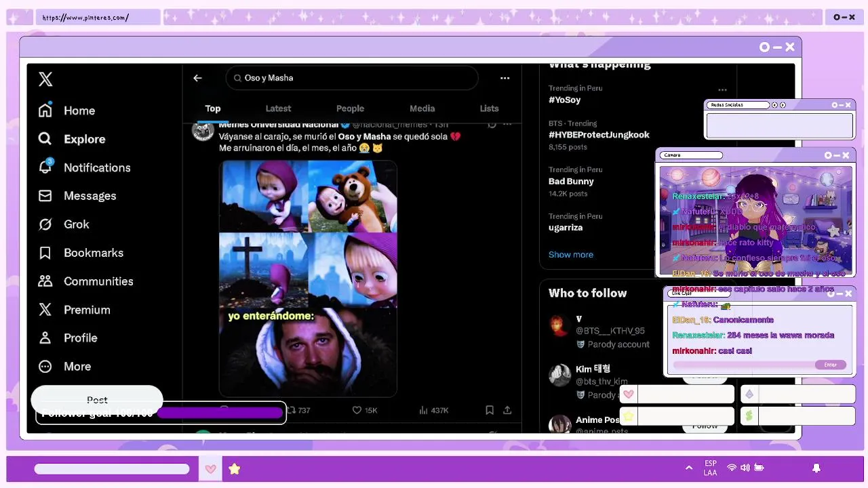Open the #YoSoy trending topic

coord(565,100)
